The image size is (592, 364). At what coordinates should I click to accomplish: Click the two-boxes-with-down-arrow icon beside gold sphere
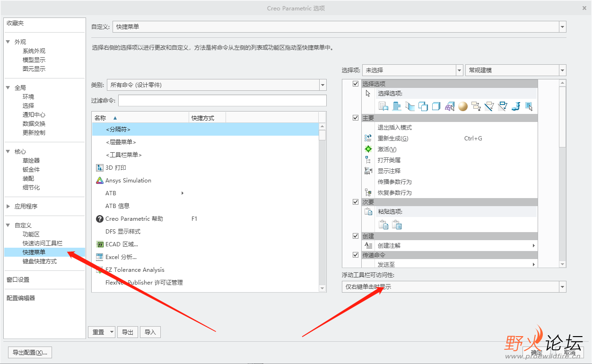point(476,106)
